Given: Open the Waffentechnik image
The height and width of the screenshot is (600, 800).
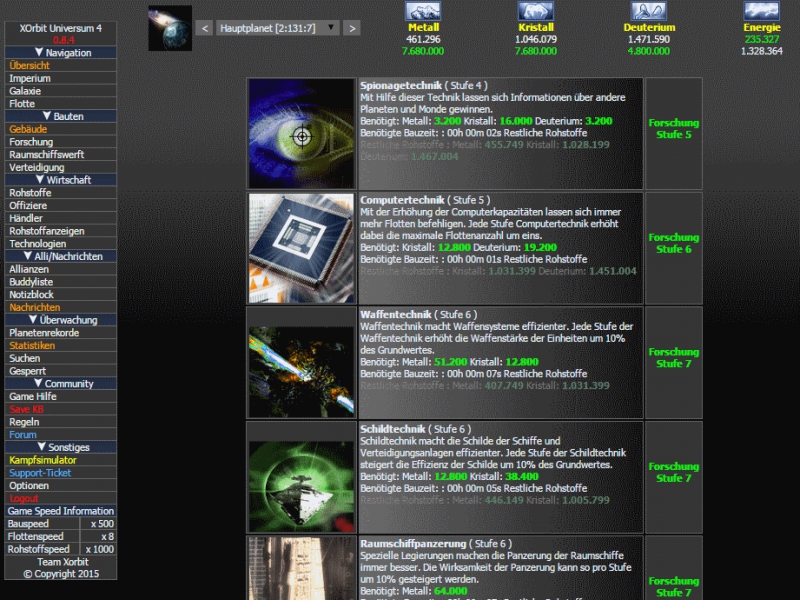Looking at the screenshot, I should pos(302,372).
